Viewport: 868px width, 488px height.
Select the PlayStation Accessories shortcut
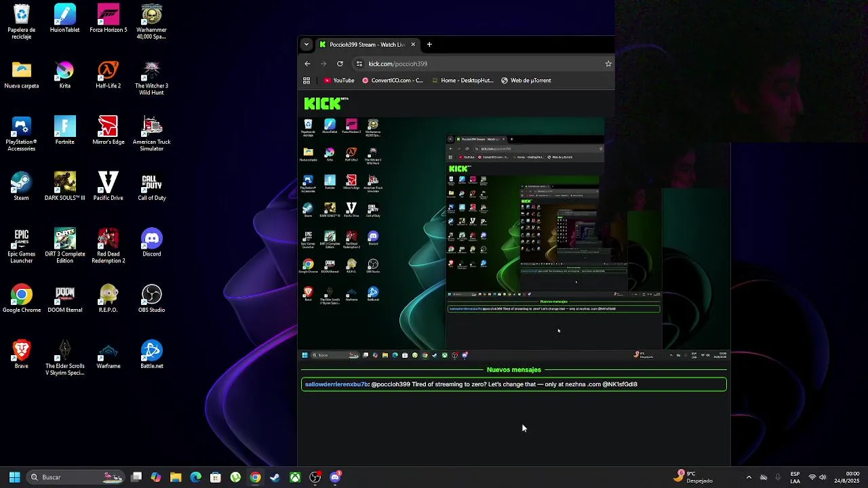tap(22, 134)
